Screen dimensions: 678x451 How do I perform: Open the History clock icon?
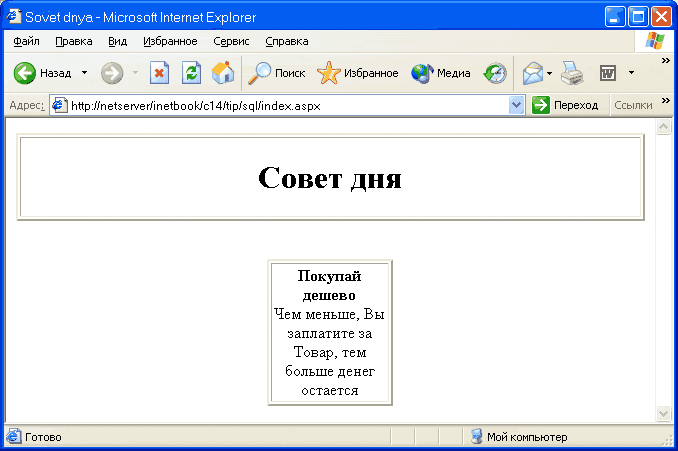pos(495,73)
